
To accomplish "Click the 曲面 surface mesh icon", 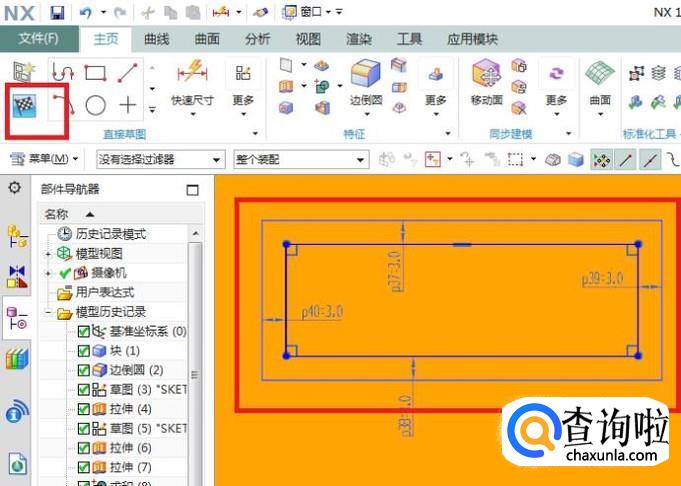I will click(x=600, y=73).
